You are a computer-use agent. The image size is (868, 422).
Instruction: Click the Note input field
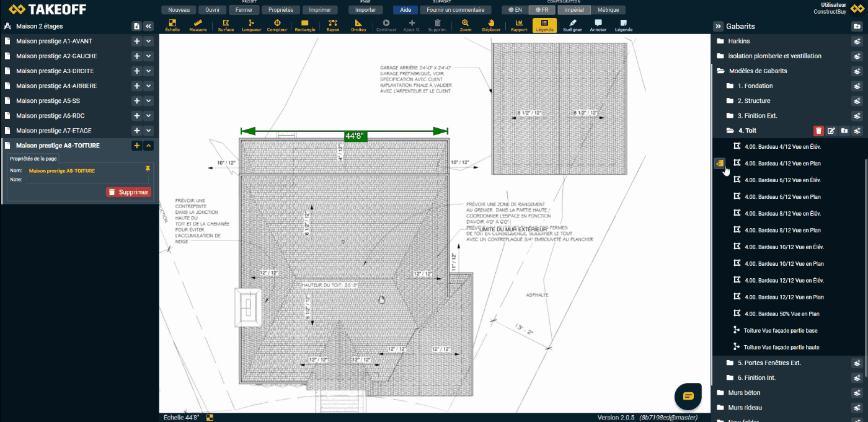(87, 180)
